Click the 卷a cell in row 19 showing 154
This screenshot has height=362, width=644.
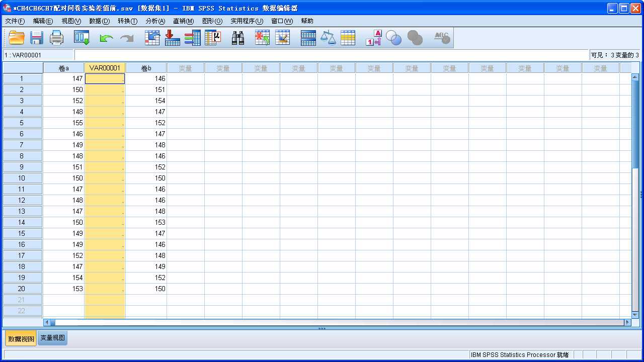tap(63, 278)
